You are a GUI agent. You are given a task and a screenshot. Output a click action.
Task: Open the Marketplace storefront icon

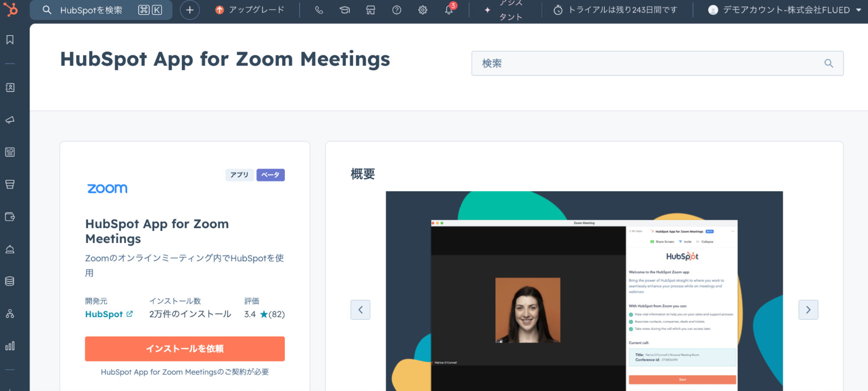click(x=370, y=10)
